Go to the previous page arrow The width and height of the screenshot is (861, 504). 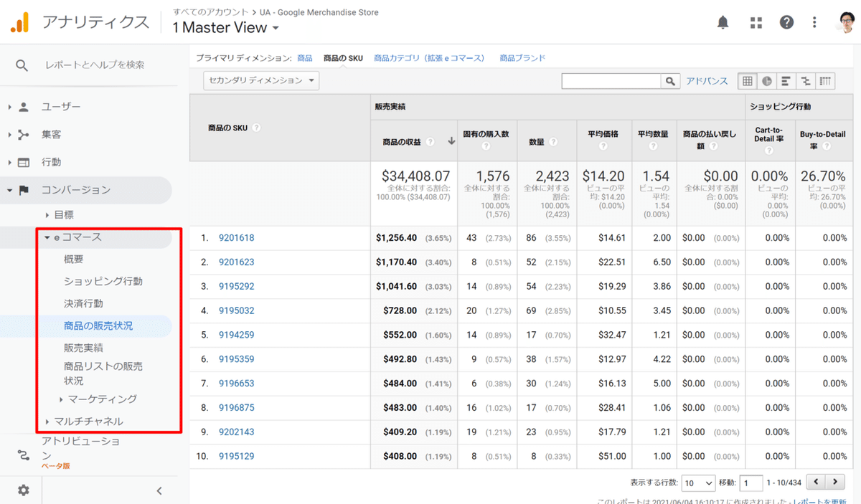tap(817, 482)
